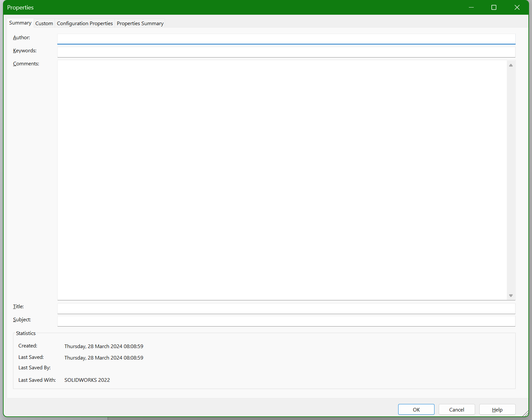The width and height of the screenshot is (532, 420).
Task: Focus the Keywords input box
Action: tap(286, 52)
